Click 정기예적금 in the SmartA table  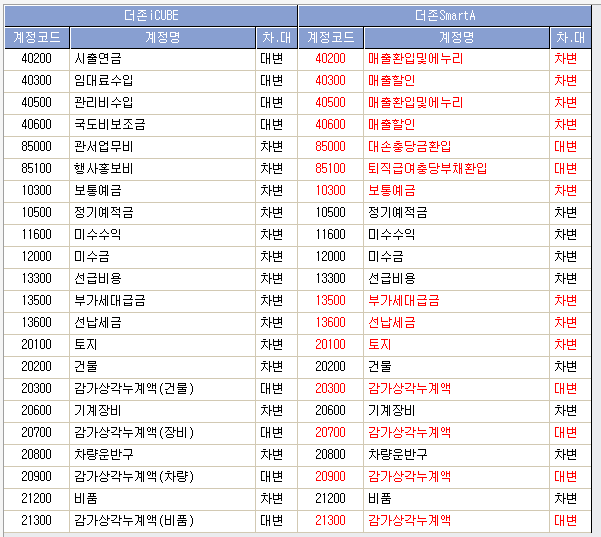456,213
